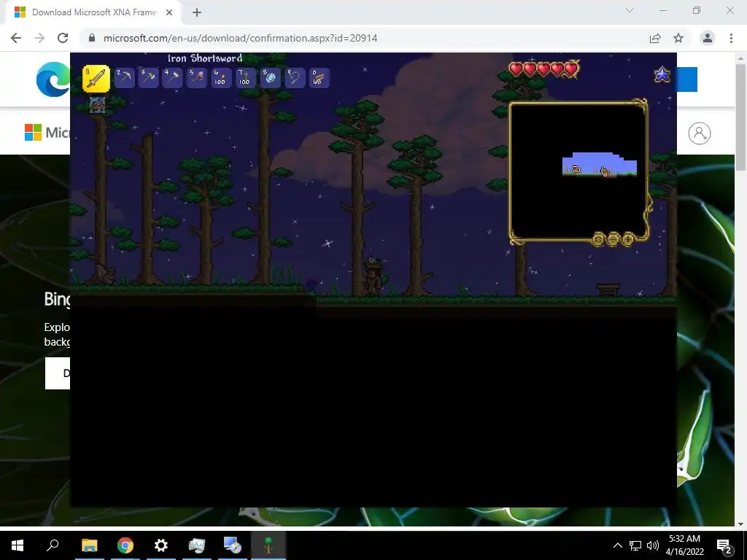The image size is (747, 560).
Task: Select the wood stack in hotbar slot 0
Action: pyautogui.click(x=319, y=78)
